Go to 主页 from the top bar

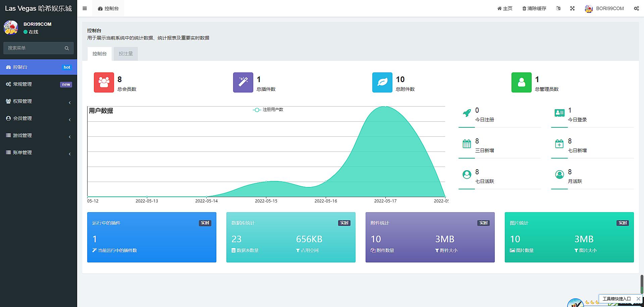point(505,8)
